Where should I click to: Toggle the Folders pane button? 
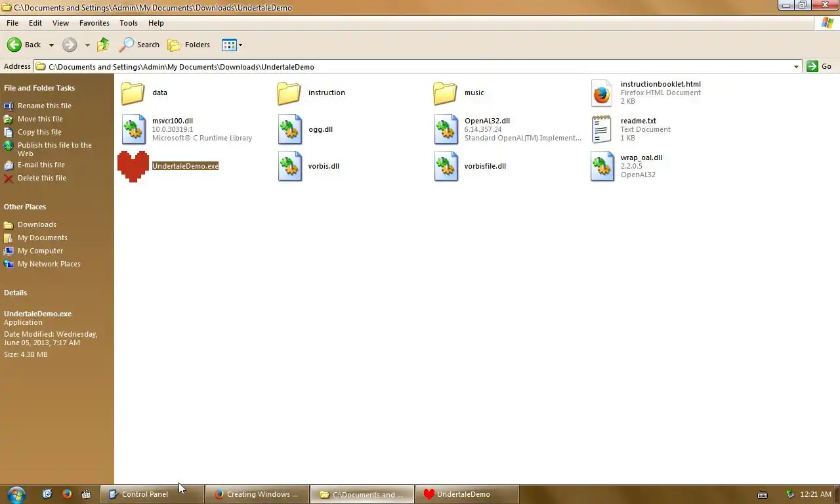point(189,45)
